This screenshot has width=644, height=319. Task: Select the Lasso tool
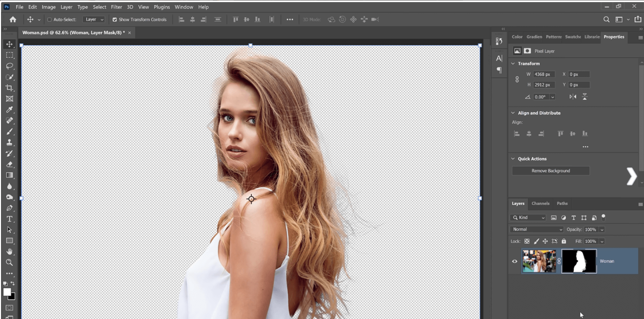click(x=9, y=66)
